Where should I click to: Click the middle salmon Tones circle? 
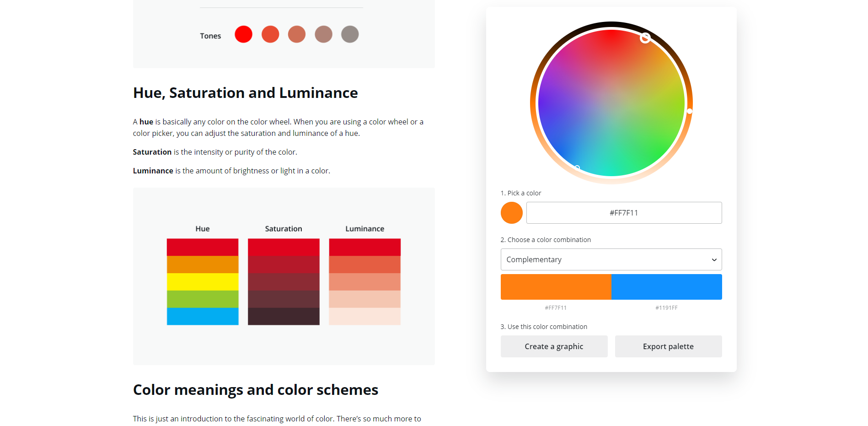(297, 34)
